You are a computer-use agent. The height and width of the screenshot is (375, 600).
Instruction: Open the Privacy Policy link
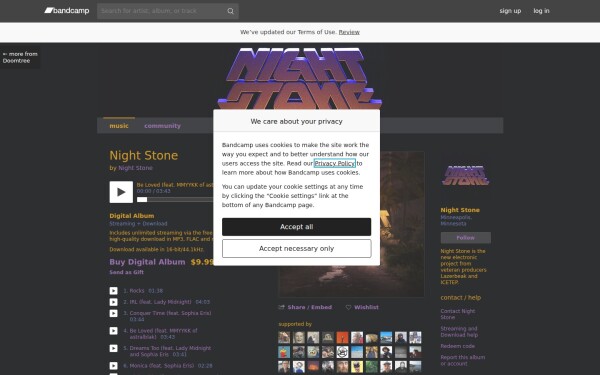334,163
